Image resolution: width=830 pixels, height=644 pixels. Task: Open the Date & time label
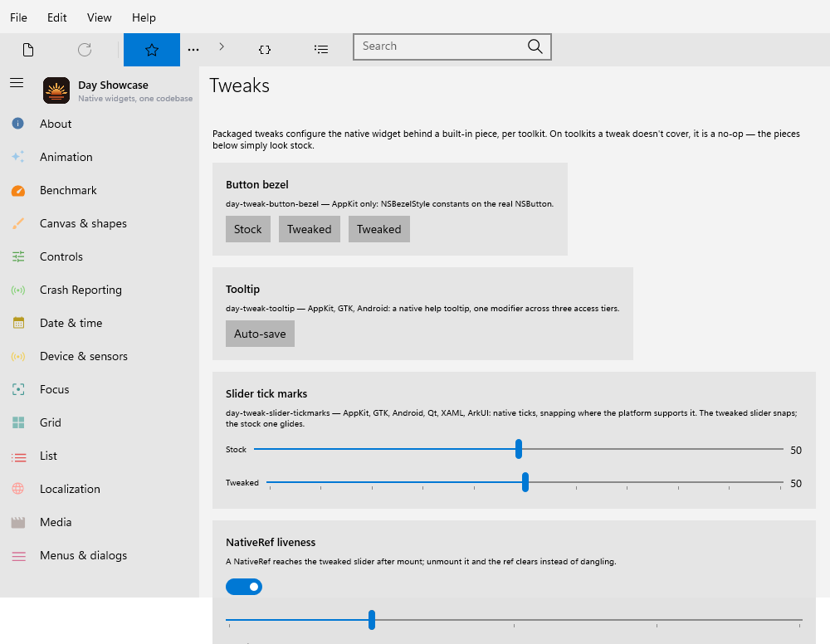click(x=71, y=323)
